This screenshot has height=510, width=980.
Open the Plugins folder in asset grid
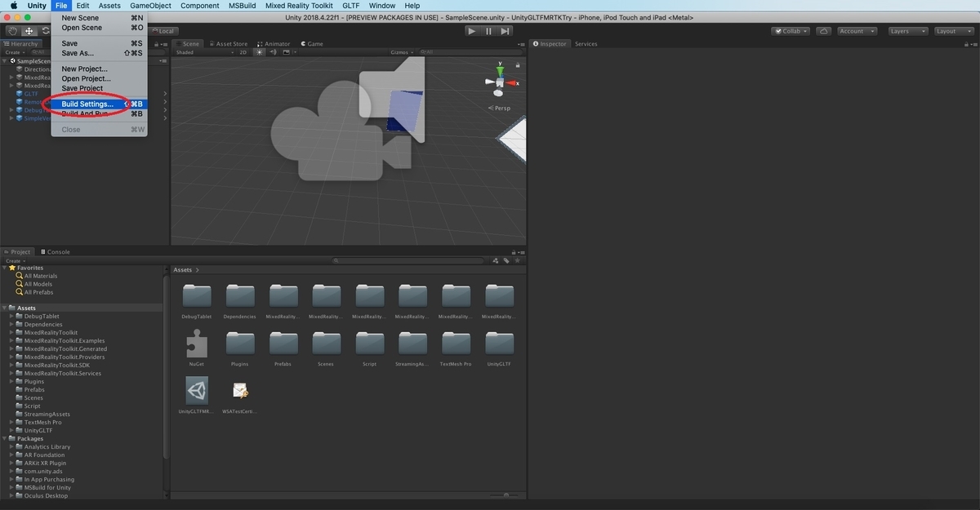240,343
